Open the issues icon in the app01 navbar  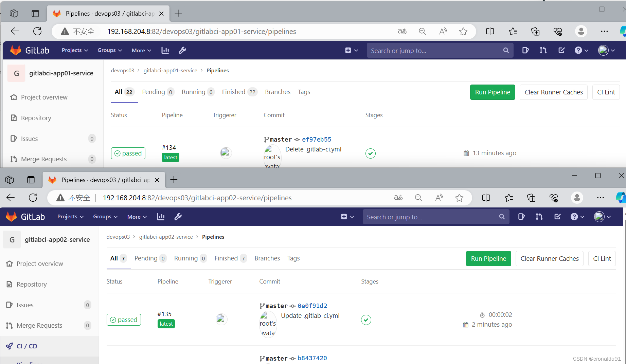(x=525, y=50)
